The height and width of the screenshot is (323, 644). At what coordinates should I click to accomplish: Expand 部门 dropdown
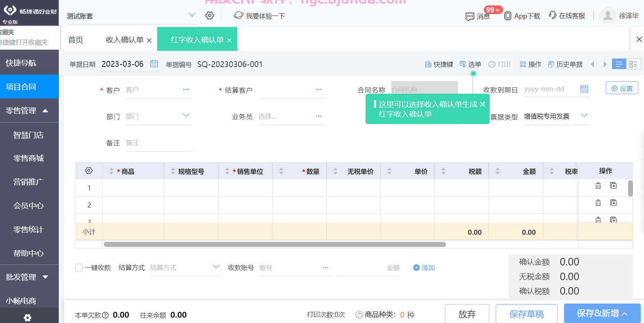pyautogui.click(x=186, y=115)
